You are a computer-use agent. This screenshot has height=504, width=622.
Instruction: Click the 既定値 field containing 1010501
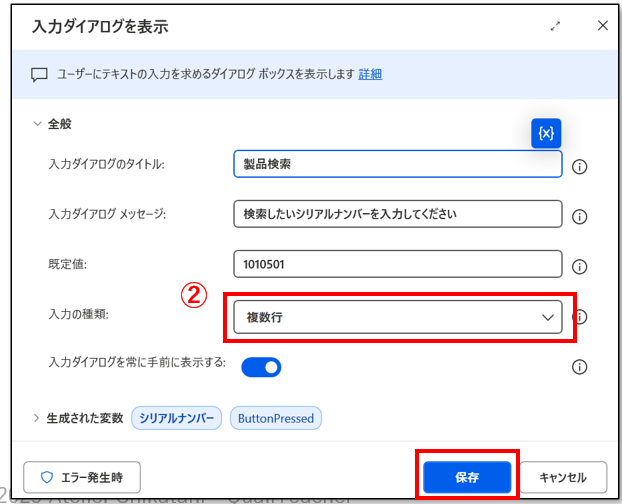coord(397,264)
